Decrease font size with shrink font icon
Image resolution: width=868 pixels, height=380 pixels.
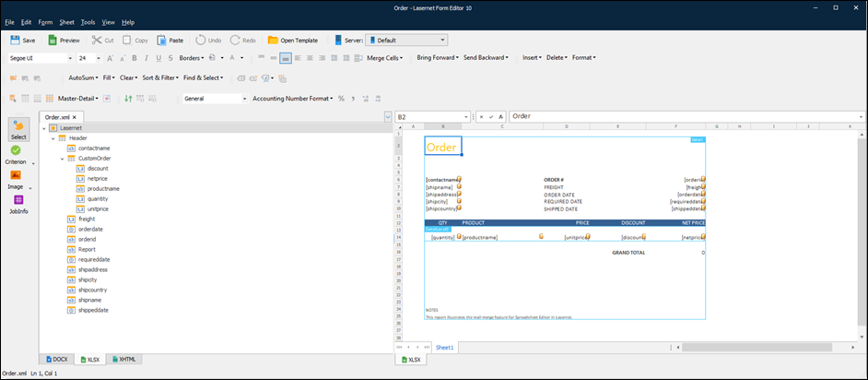122,57
